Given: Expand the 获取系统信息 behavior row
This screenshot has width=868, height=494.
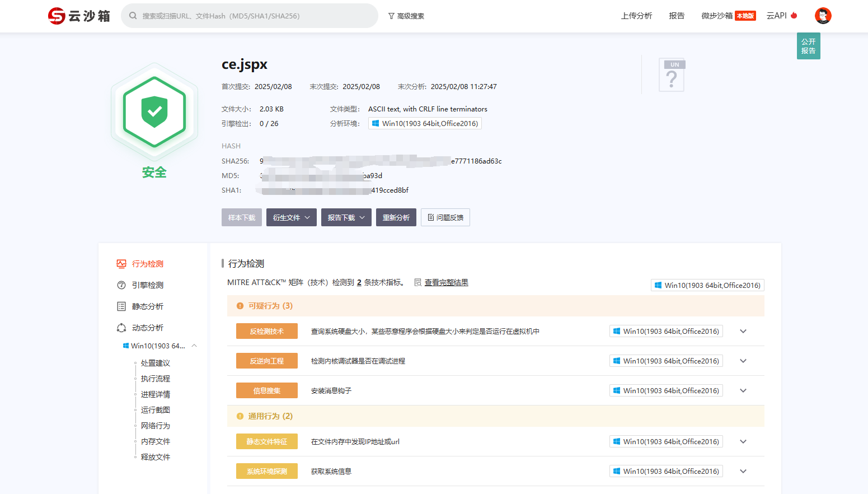Looking at the screenshot, I should 743,471.
